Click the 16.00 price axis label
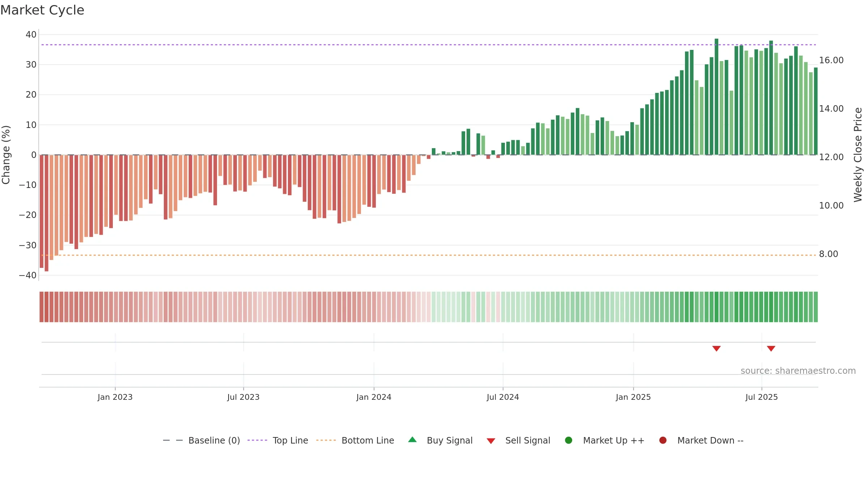The width and height of the screenshot is (868, 488). (831, 60)
